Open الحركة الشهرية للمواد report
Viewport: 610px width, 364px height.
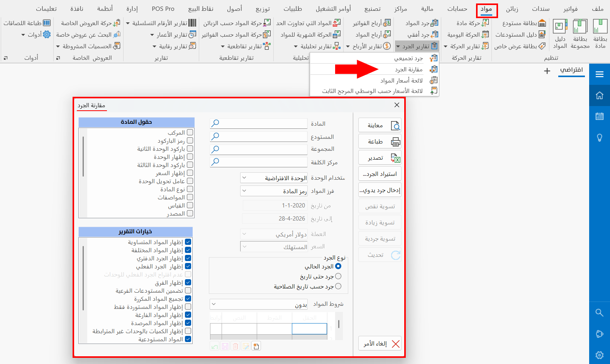[310, 35]
